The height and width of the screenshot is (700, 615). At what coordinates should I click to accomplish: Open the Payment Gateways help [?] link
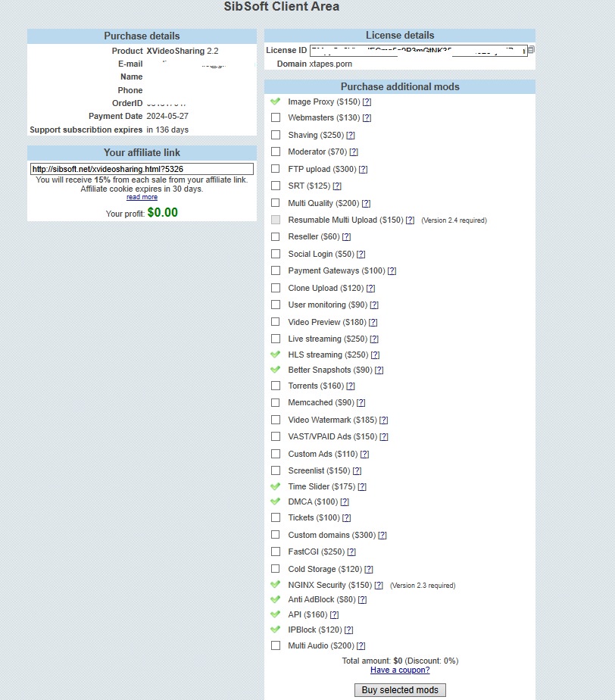point(392,271)
